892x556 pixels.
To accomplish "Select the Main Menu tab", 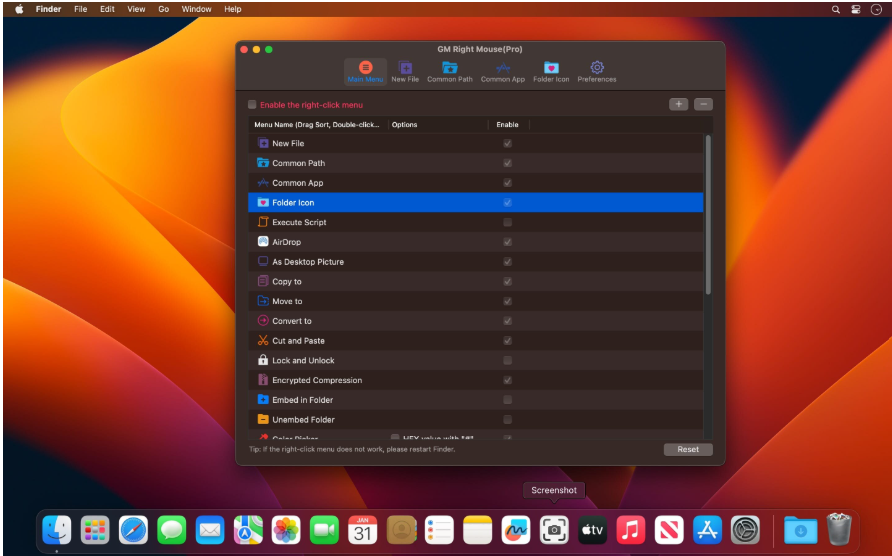I will pyautogui.click(x=365, y=72).
